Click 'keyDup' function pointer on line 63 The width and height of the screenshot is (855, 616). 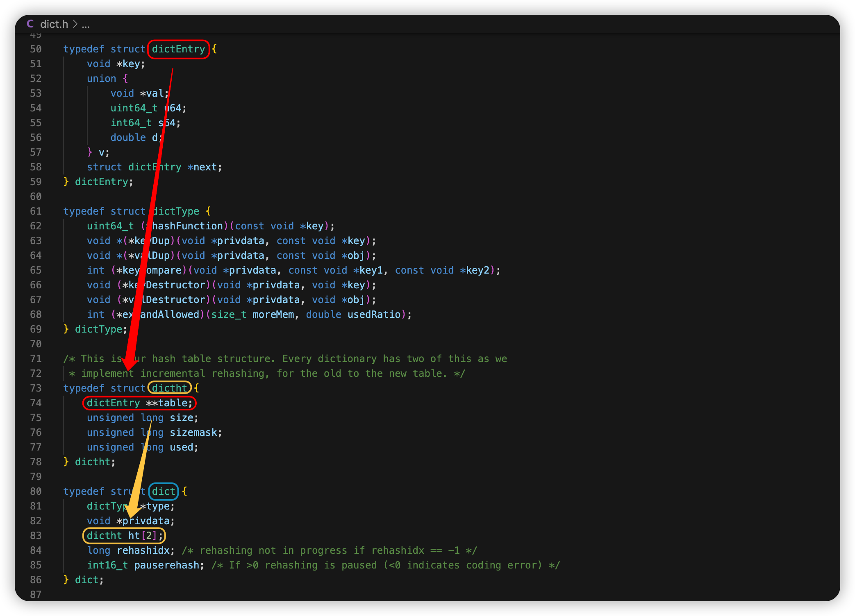click(x=152, y=241)
